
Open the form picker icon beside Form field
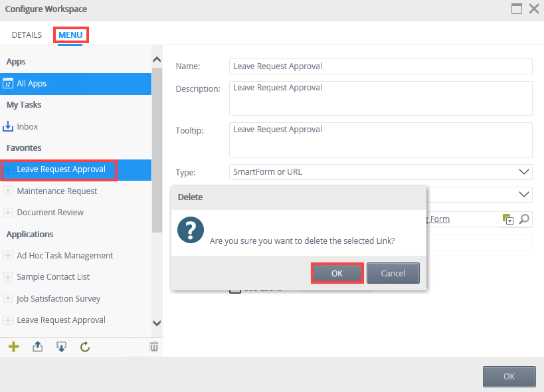(x=508, y=219)
